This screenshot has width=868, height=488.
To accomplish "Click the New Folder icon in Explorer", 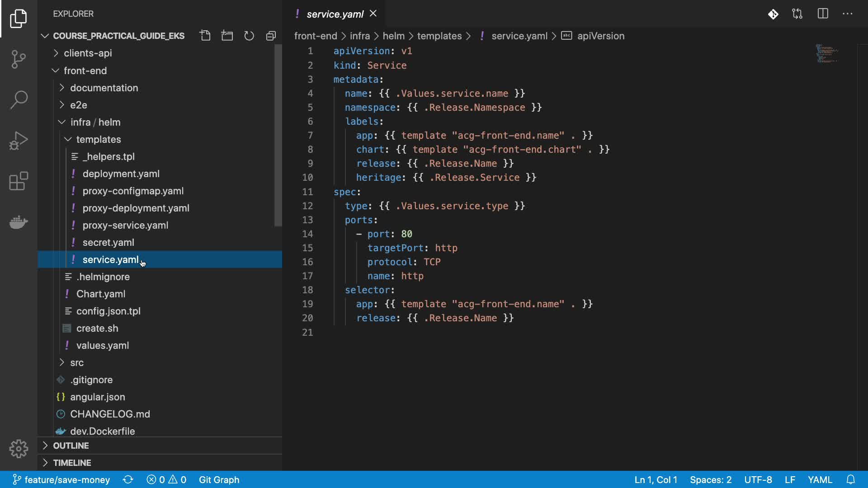I will 227,36.
